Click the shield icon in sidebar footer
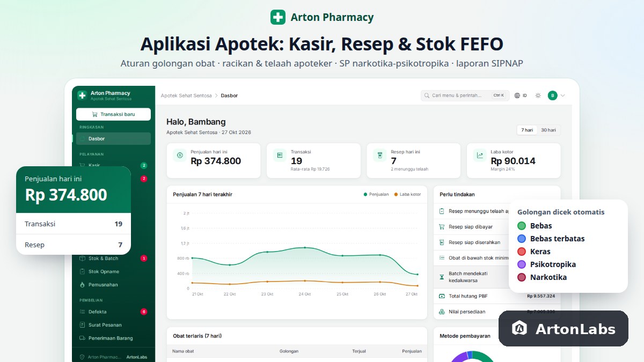Screen dimensions: 644x362 click(x=82, y=357)
